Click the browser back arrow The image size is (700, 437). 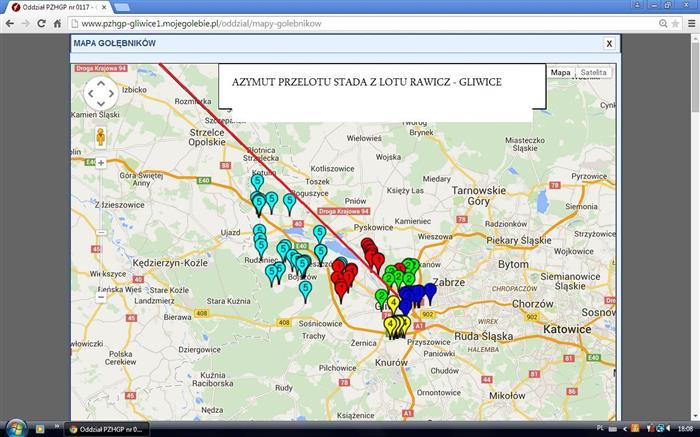tap(10, 23)
